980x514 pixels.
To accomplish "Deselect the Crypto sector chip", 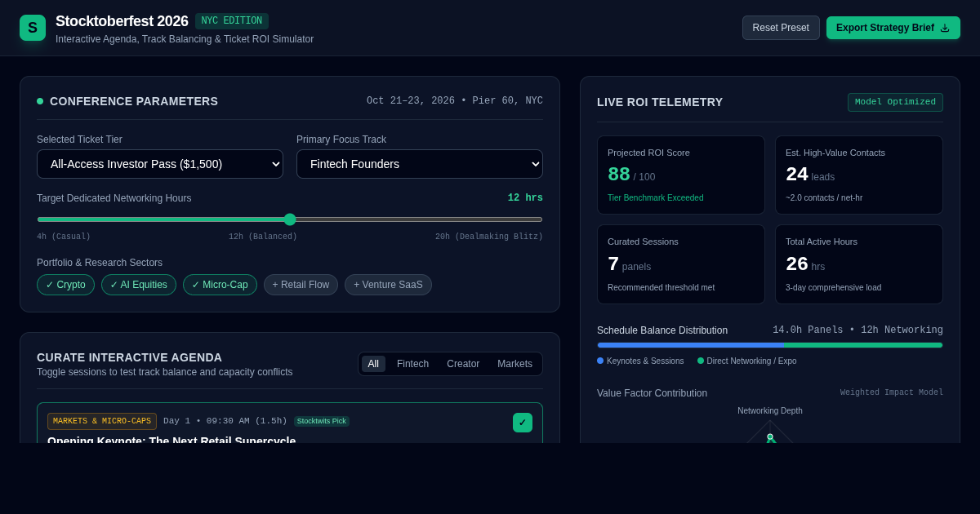I will coord(65,285).
